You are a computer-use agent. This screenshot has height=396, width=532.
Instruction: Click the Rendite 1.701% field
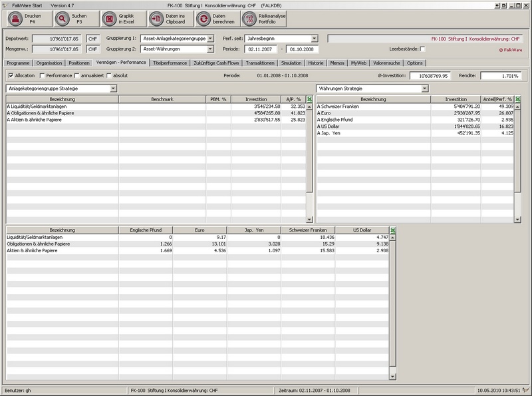501,76
